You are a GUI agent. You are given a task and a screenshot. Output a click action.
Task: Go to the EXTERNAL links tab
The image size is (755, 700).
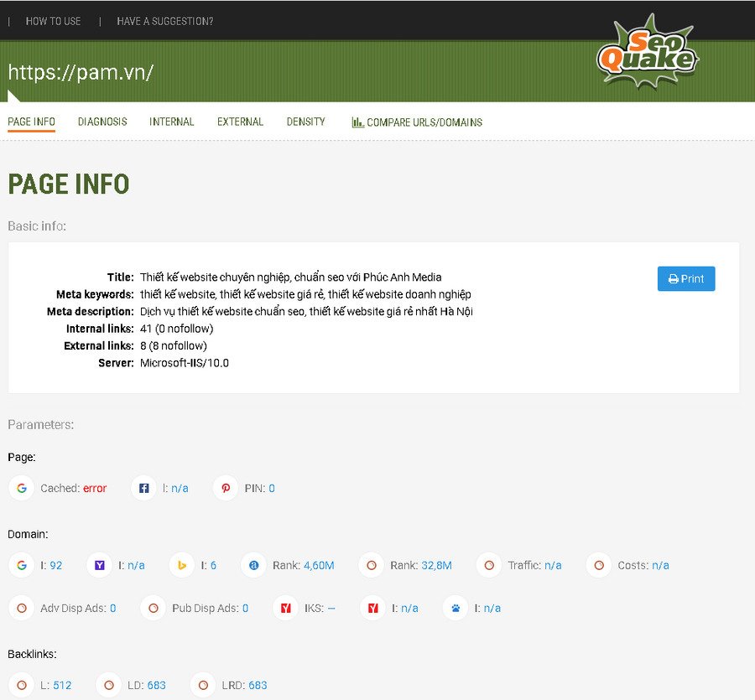point(240,122)
